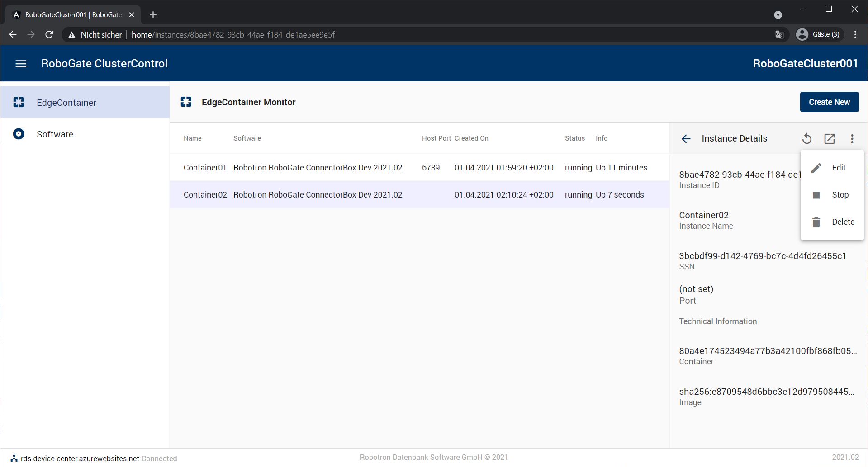The width and height of the screenshot is (868, 467).
Task: Click the Image sha256 value
Action: (x=767, y=392)
